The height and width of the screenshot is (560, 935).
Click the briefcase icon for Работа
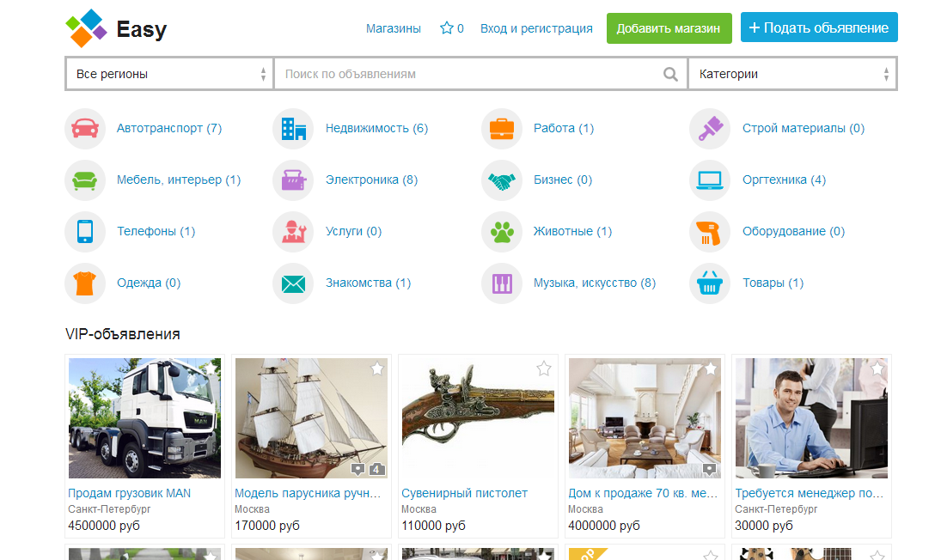pyautogui.click(x=502, y=128)
